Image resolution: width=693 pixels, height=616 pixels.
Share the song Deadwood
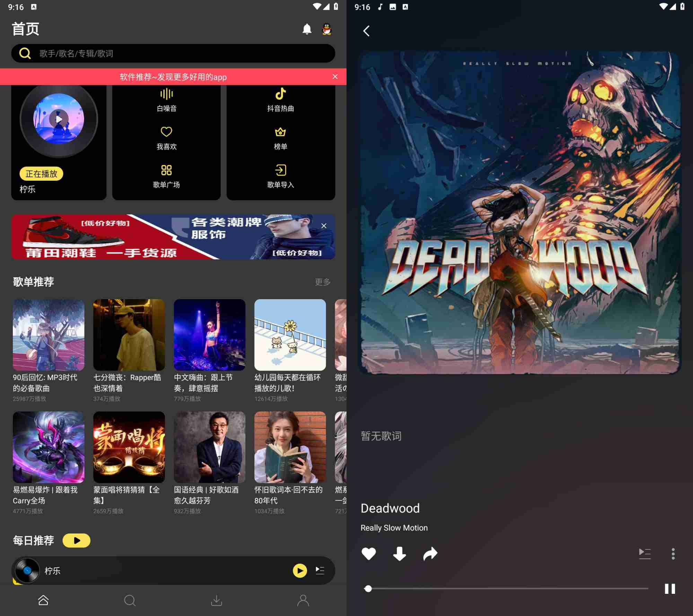[430, 554]
